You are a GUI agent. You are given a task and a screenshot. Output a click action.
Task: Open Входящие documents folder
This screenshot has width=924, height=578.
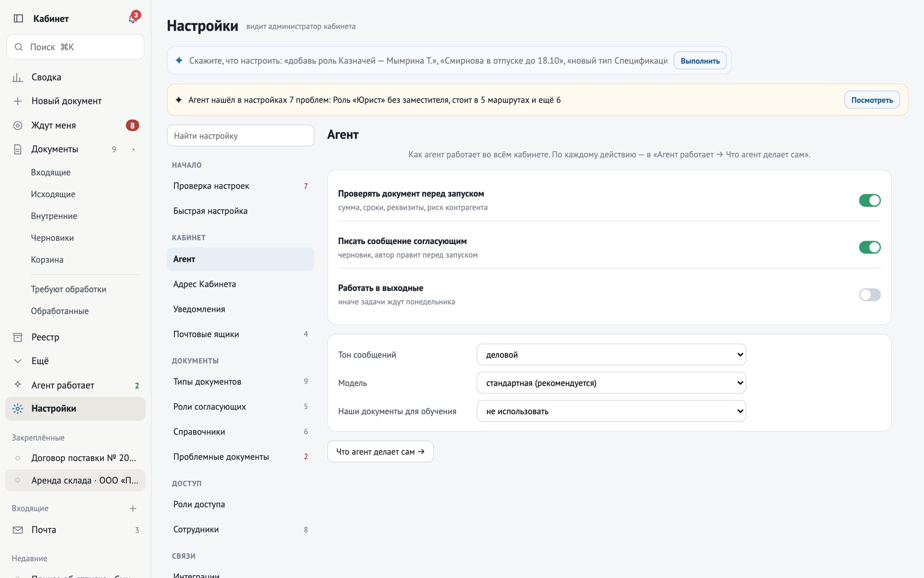50,172
